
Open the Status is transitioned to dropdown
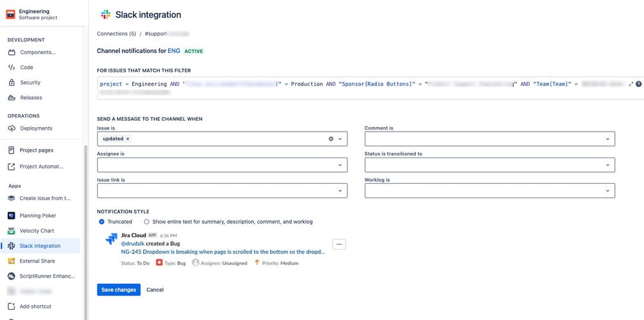coord(489,165)
